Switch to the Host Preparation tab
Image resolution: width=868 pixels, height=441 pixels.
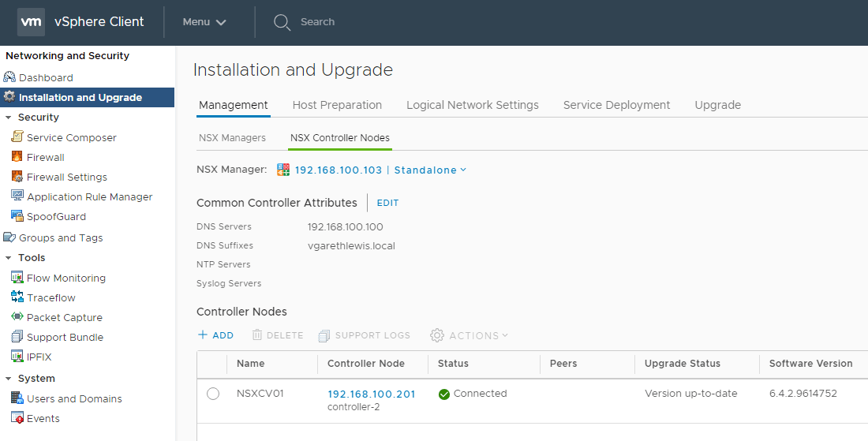pos(337,105)
